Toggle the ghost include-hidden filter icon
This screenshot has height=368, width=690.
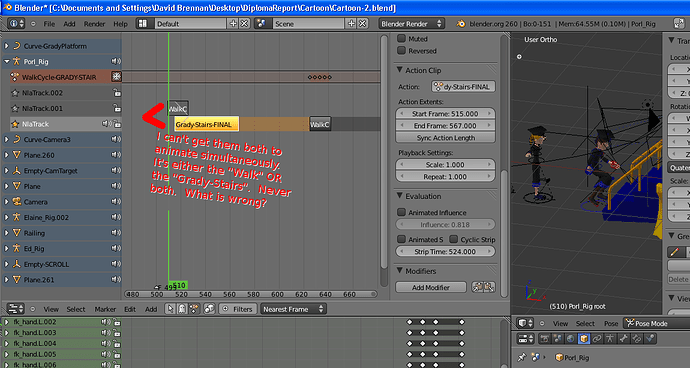pyautogui.click(x=182, y=309)
